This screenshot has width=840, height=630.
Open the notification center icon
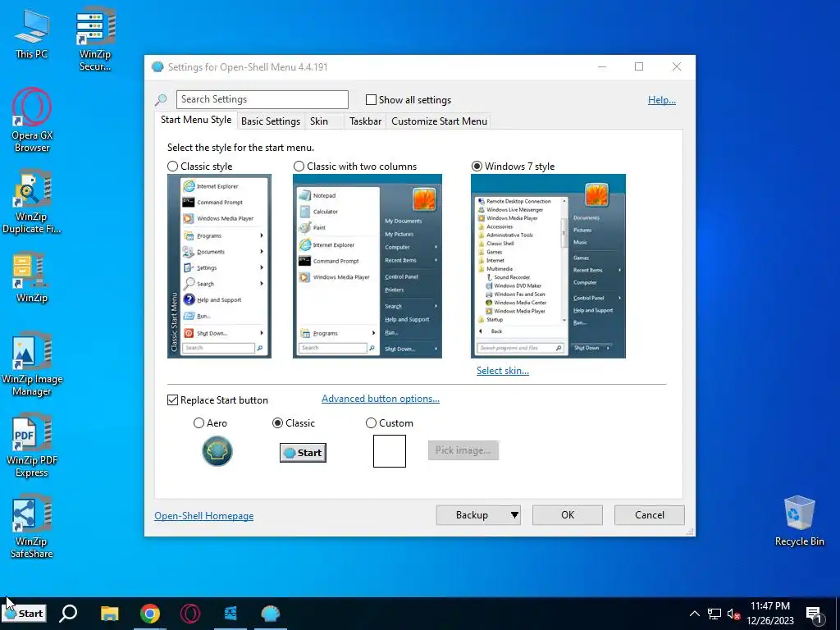[x=814, y=615]
